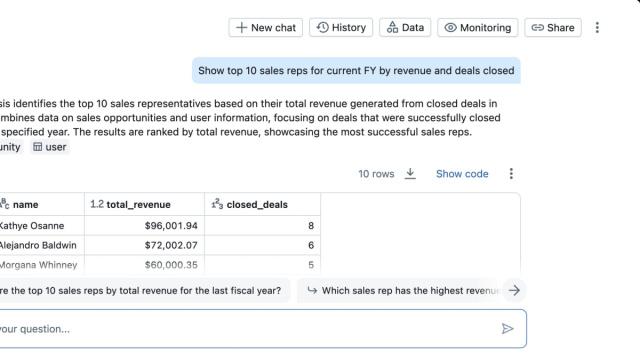Select the Morgana Whinney name cell

[x=42, y=265]
